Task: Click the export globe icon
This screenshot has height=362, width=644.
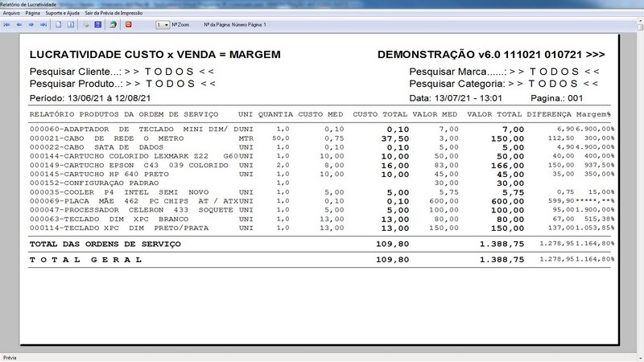Action: pos(113,25)
